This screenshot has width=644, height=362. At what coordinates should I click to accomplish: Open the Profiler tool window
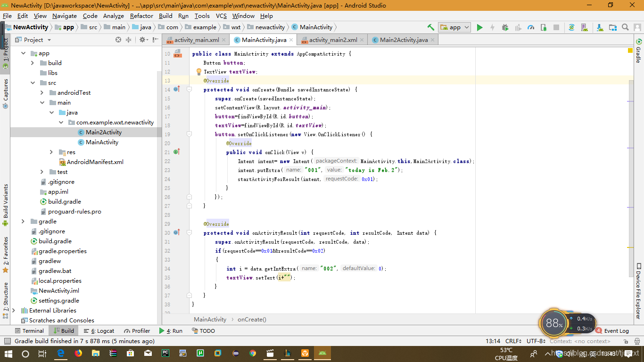[x=137, y=331]
